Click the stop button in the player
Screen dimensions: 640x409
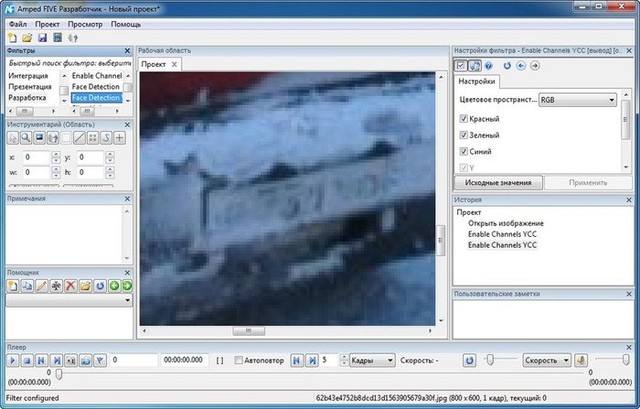[27, 359]
